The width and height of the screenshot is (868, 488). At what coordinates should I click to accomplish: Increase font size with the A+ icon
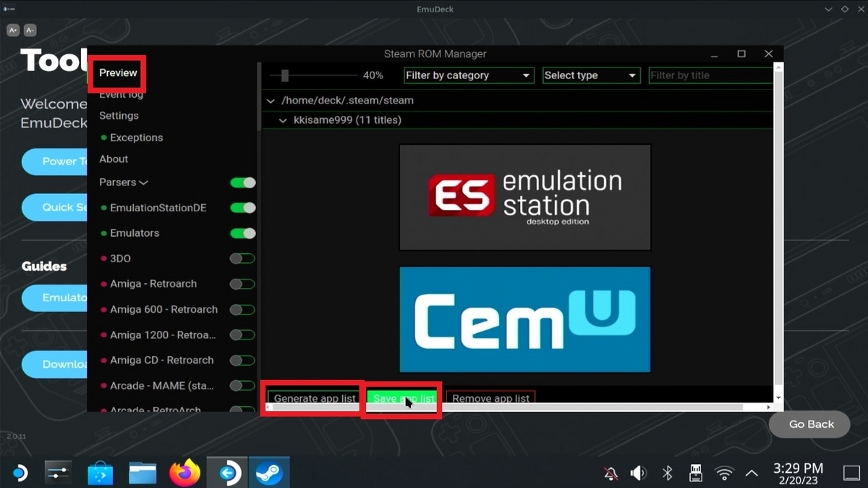click(13, 30)
